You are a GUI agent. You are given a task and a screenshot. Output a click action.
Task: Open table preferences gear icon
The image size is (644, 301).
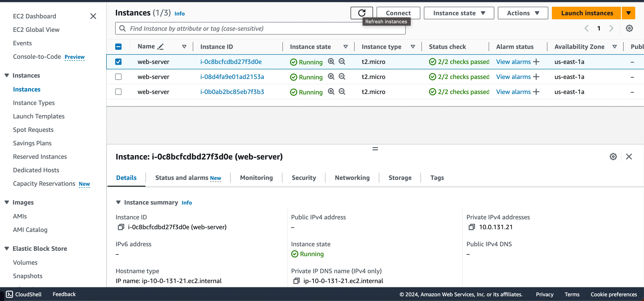(x=629, y=28)
